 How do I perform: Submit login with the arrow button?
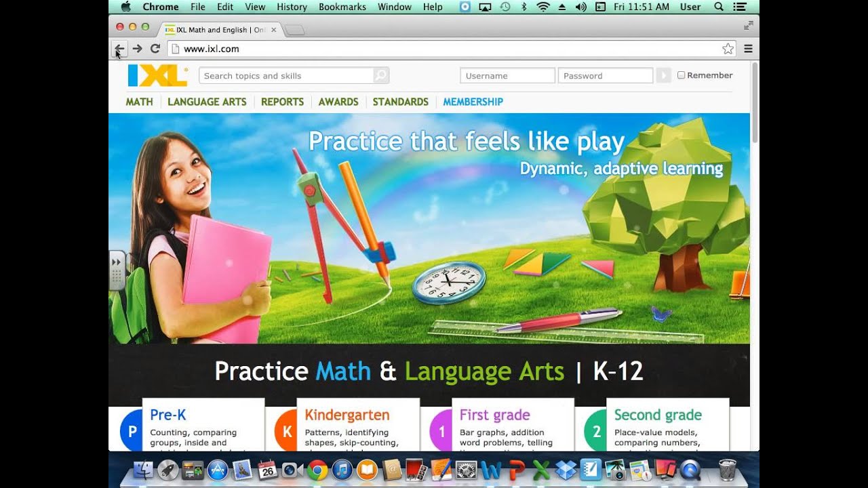pos(663,75)
